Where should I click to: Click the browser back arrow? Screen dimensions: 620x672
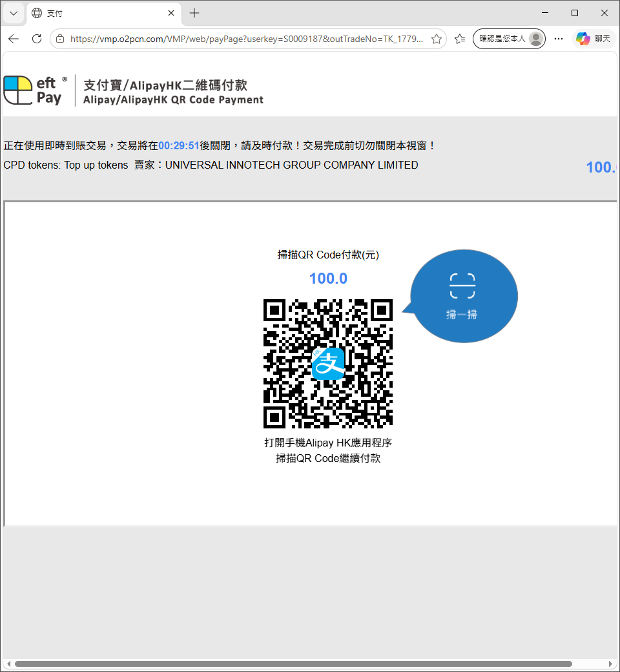tap(14, 39)
